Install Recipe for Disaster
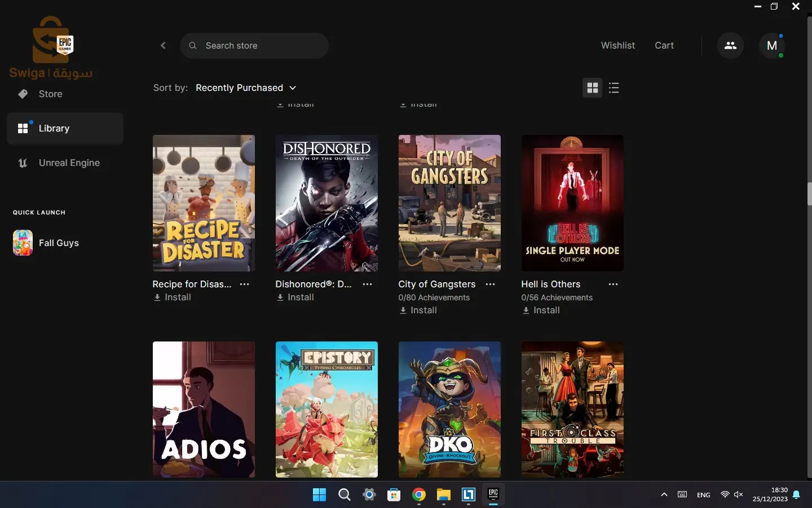 (x=173, y=297)
